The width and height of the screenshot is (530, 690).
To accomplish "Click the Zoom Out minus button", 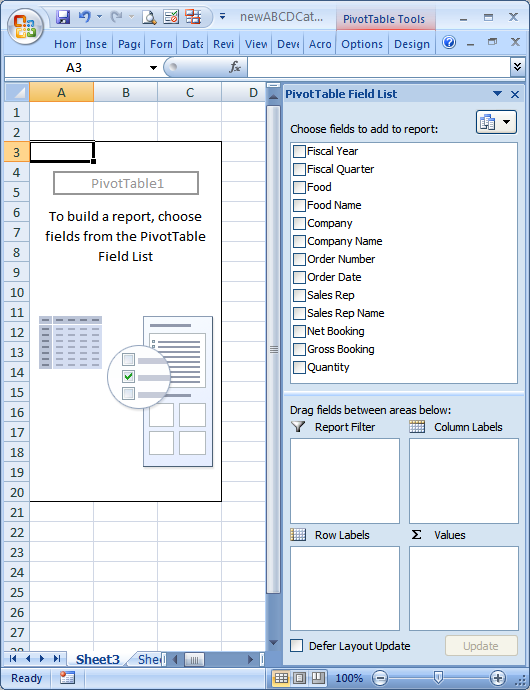I will tap(382, 678).
